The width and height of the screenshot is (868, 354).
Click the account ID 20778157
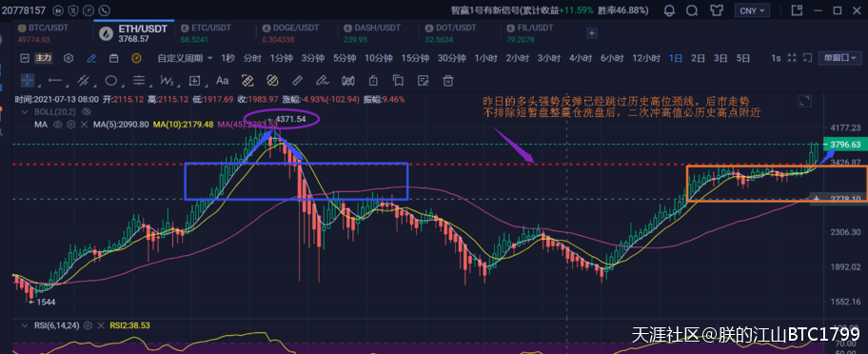pos(23,10)
